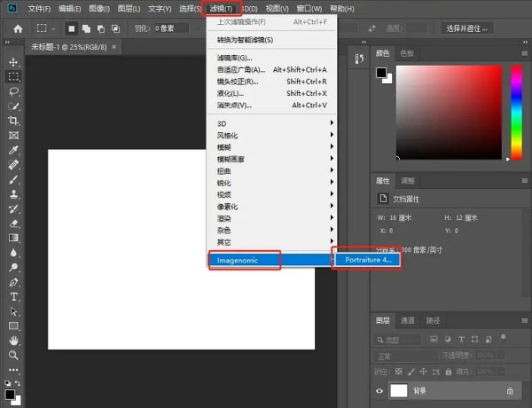The width and height of the screenshot is (532, 408).
Task: Select the Crop tool
Action: (x=13, y=120)
